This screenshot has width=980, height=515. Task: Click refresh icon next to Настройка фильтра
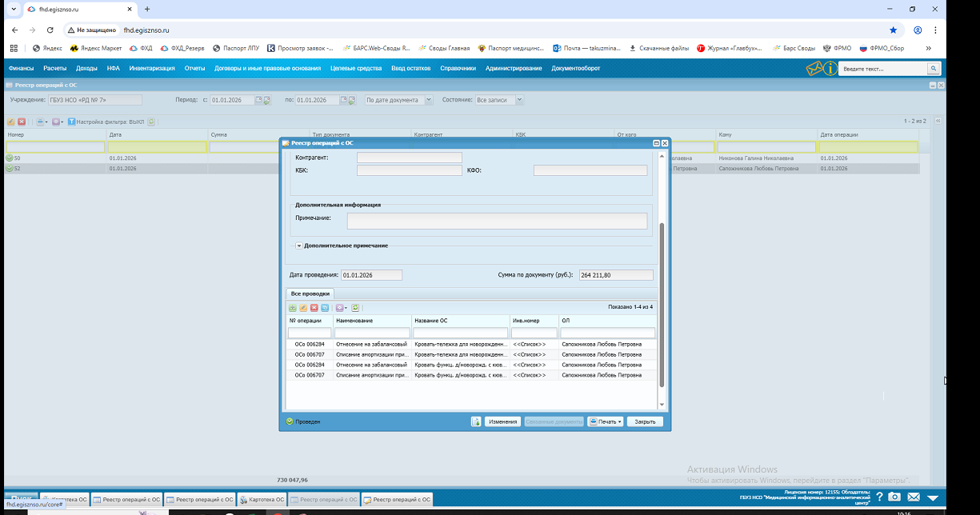(151, 122)
